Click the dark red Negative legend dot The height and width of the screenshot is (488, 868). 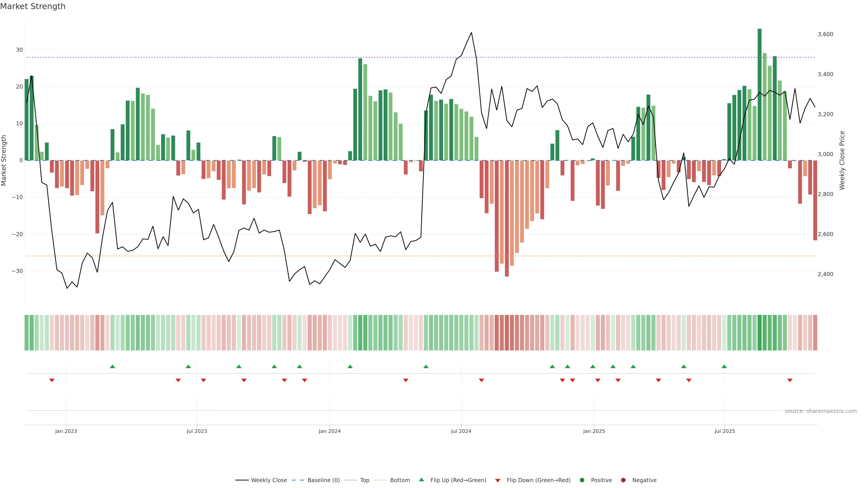click(623, 480)
